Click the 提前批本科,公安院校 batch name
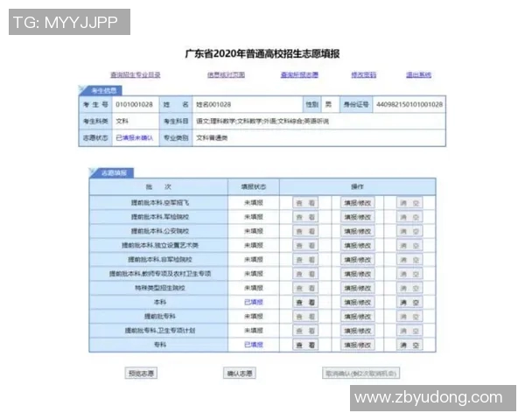The image size is (525, 420). point(160,231)
